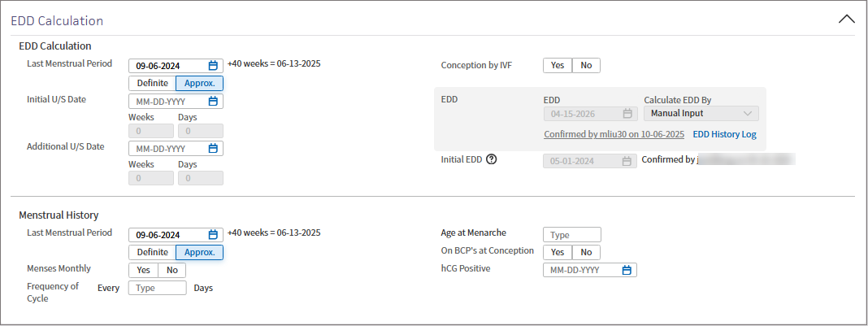This screenshot has height=326, width=868.
Task: Select Yes for Conception by IVF
Action: click(x=558, y=66)
